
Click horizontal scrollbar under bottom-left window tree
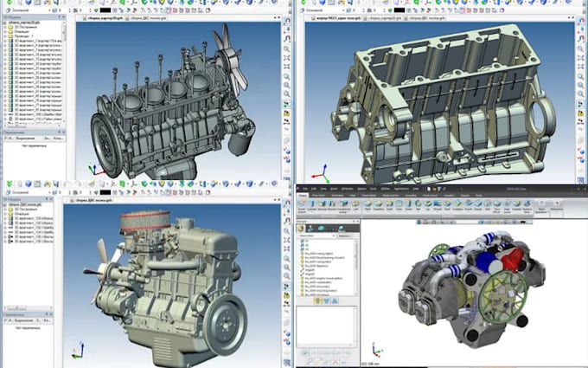point(27,308)
